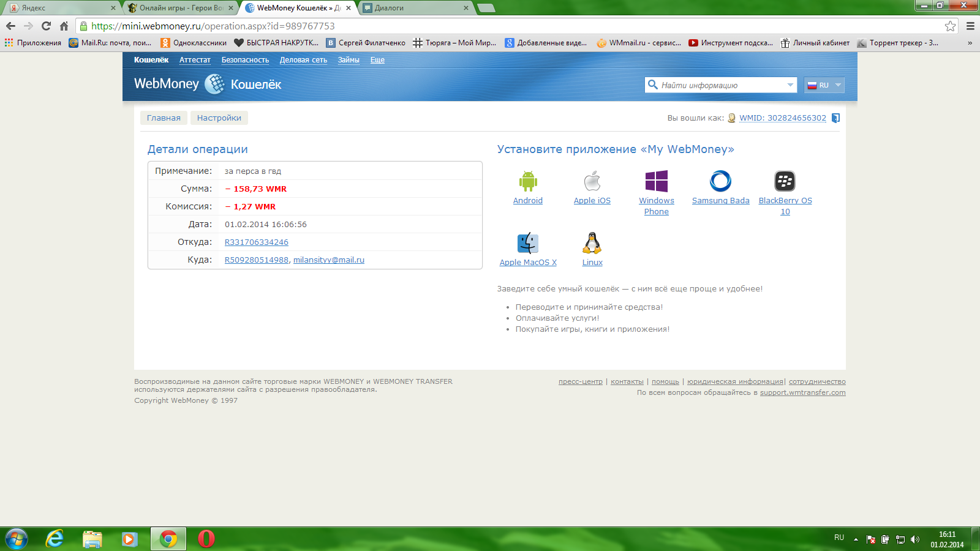980x551 pixels.
Task: Open the Samsung Bada app icon
Action: [720, 181]
